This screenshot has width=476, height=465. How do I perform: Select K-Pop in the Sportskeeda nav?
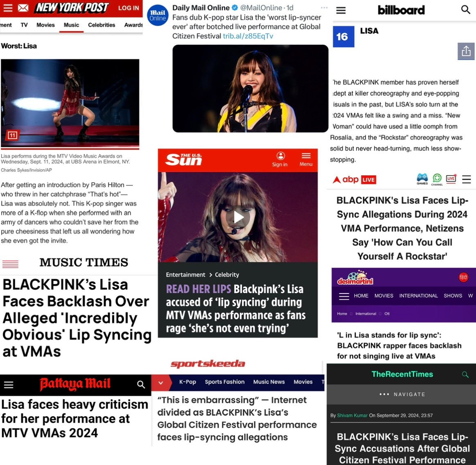pyautogui.click(x=187, y=382)
